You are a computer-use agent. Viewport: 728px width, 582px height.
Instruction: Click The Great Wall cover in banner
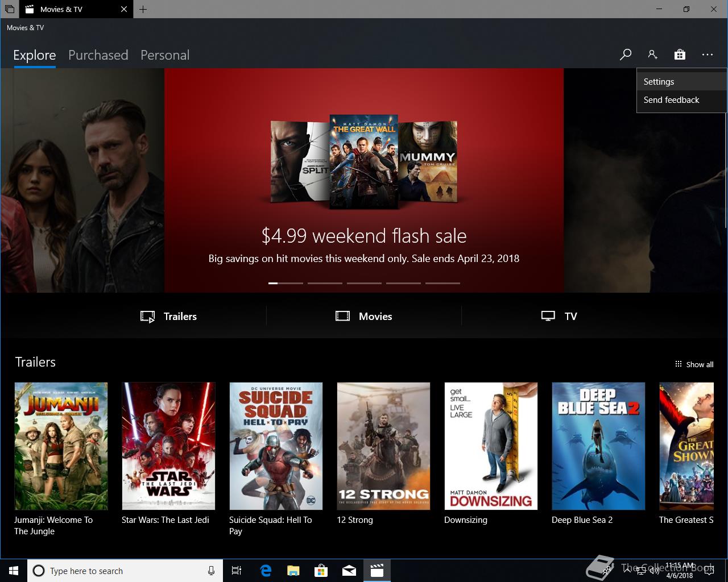363,162
